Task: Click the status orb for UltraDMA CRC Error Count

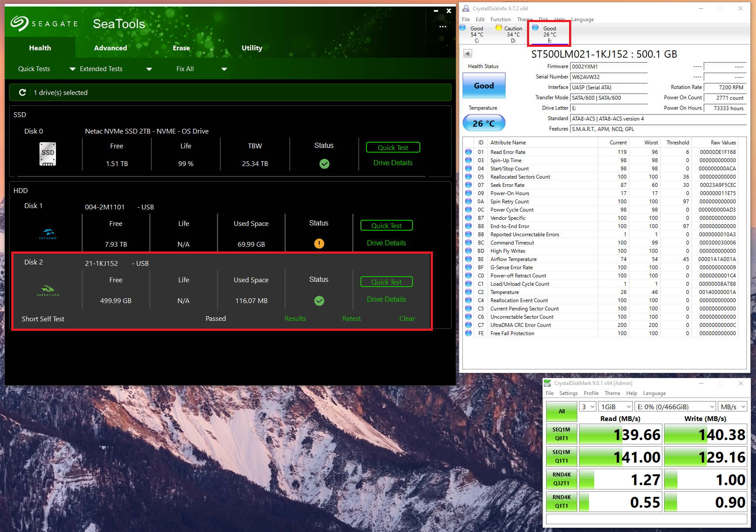Action: (468, 325)
